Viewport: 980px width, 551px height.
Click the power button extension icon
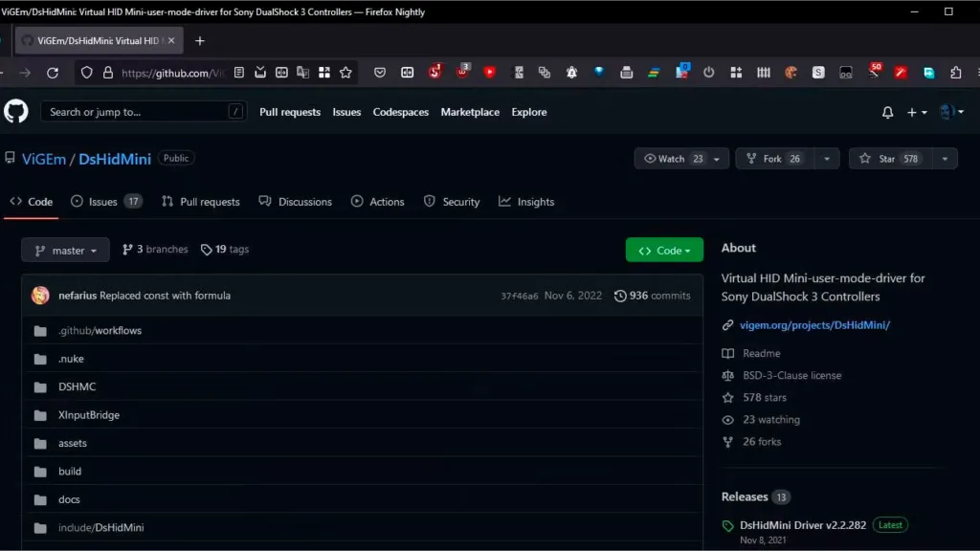pos(708,73)
